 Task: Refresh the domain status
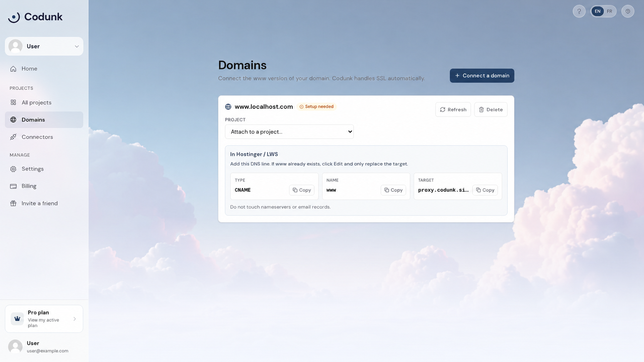pos(453,110)
